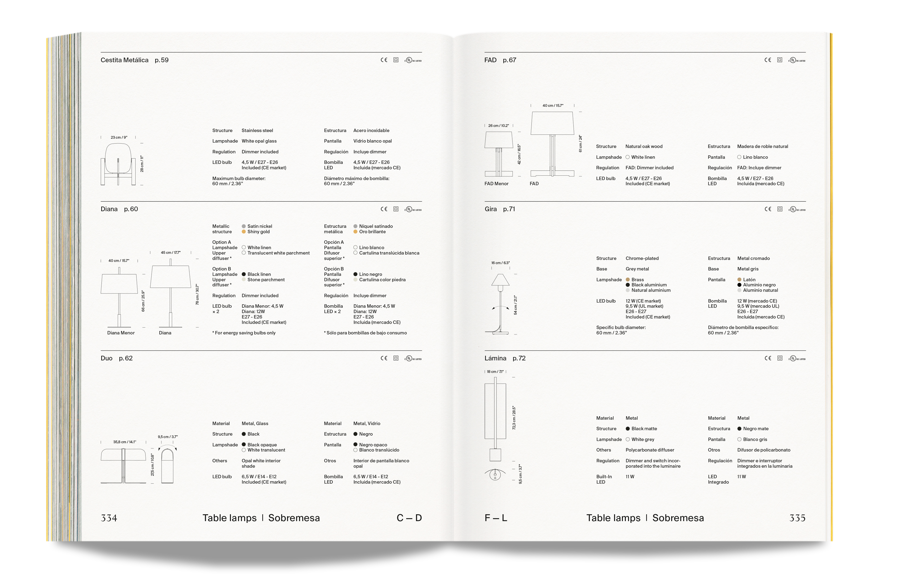
Task: Click the White linen circle in Diana Option A
Action: [x=244, y=247]
